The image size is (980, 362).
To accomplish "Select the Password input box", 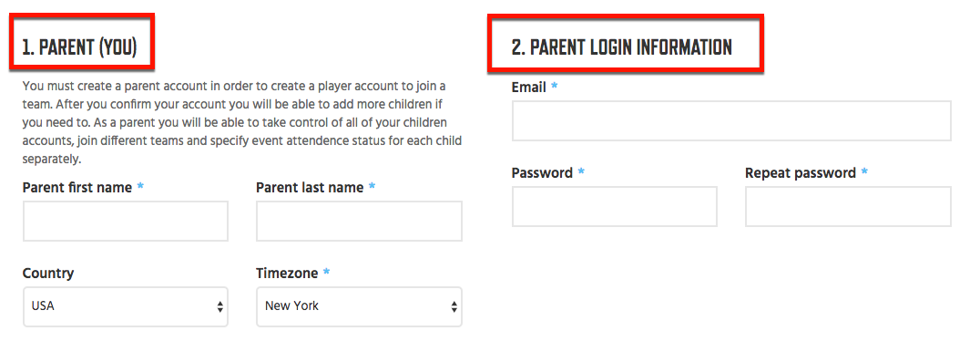I will click(x=615, y=206).
